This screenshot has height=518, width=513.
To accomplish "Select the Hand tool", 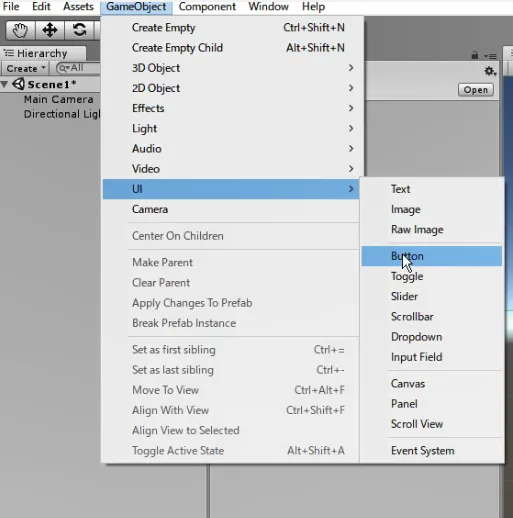I will [x=20, y=30].
